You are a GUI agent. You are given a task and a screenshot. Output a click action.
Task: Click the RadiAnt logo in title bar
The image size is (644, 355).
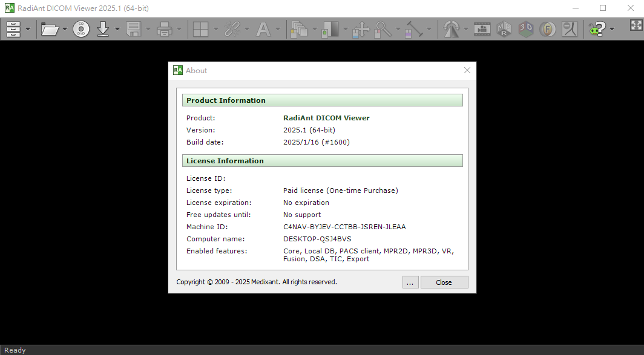point(10,8)
